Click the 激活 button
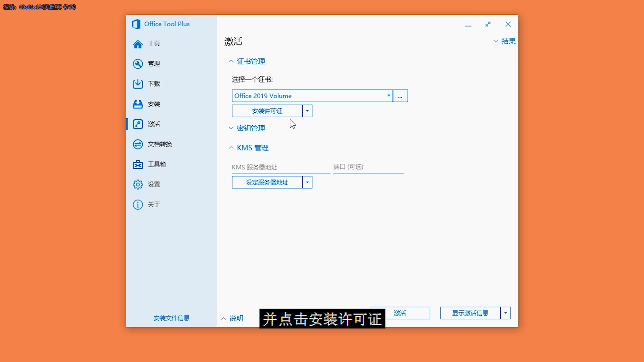 click(x=399, y=313)
